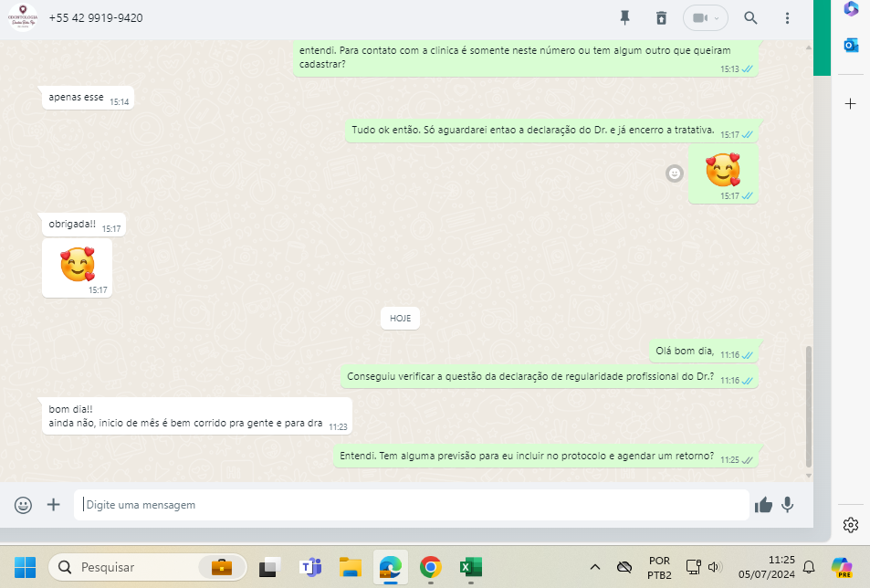React to the sent emoji message

[674, 173]
